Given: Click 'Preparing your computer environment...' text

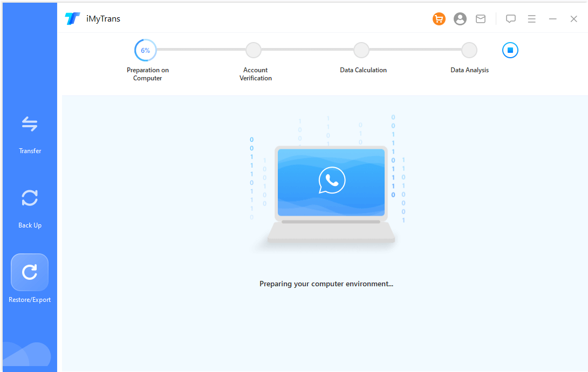Looking at the screenshot, I should point(326,284).
